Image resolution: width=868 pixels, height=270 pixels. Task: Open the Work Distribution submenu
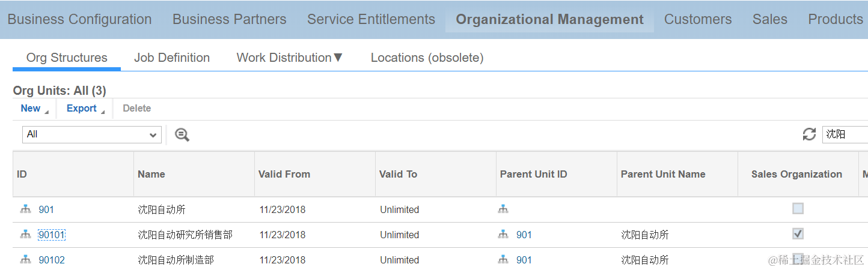(x=289, y=58)
